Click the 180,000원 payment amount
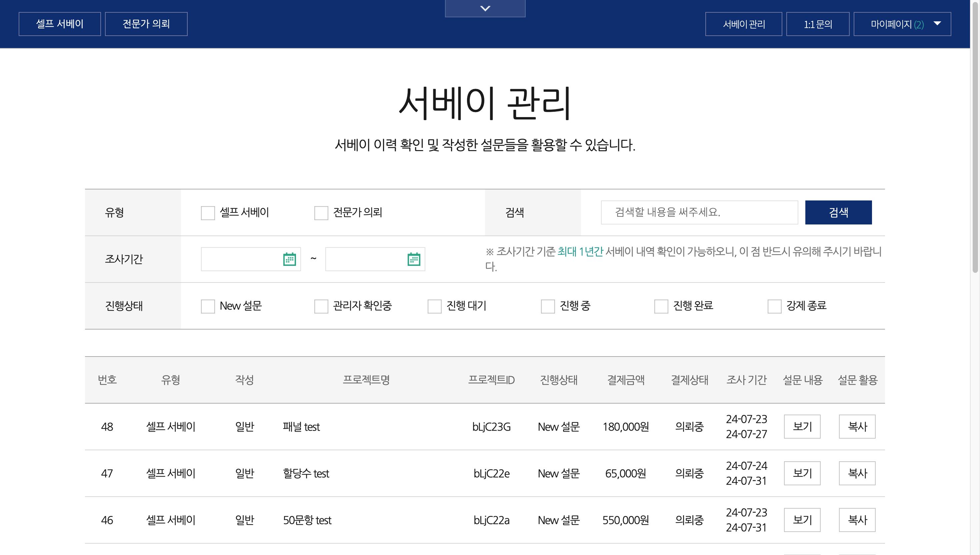 click(625, 427)
